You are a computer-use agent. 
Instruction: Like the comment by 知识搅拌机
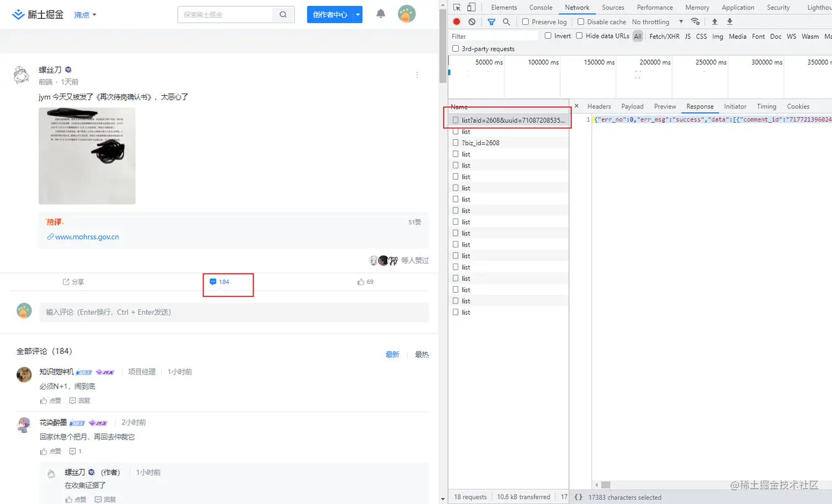(51, 401)
